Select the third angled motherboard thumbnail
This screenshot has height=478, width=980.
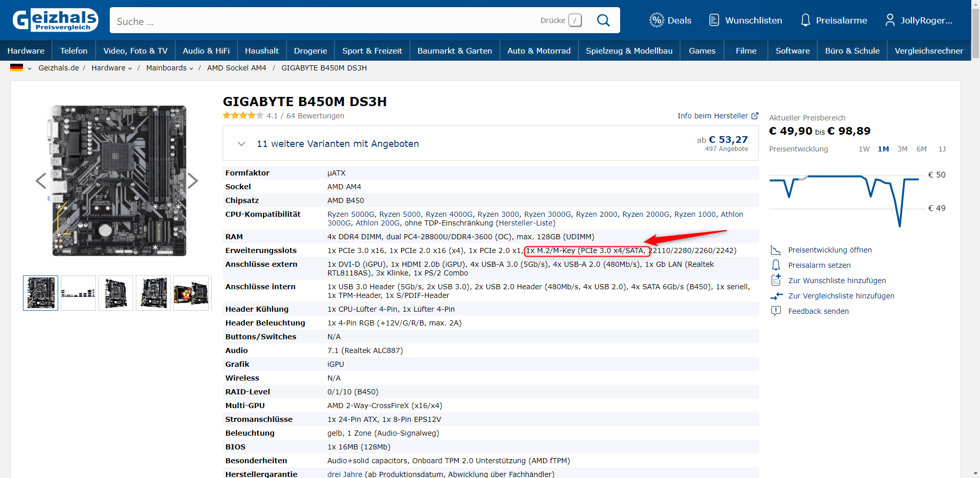(116, 293)
